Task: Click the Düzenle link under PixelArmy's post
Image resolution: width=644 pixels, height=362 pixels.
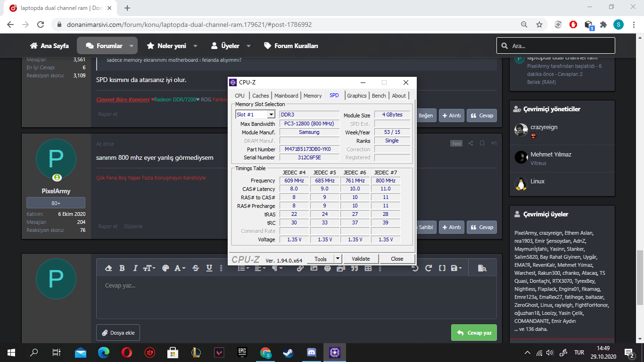Action: point(133,226)
